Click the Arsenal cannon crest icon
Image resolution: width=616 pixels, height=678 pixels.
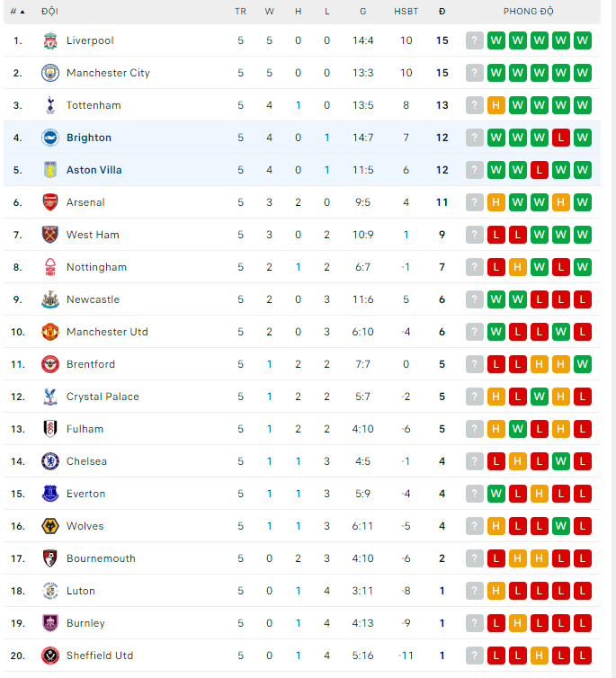coord(50,202)
